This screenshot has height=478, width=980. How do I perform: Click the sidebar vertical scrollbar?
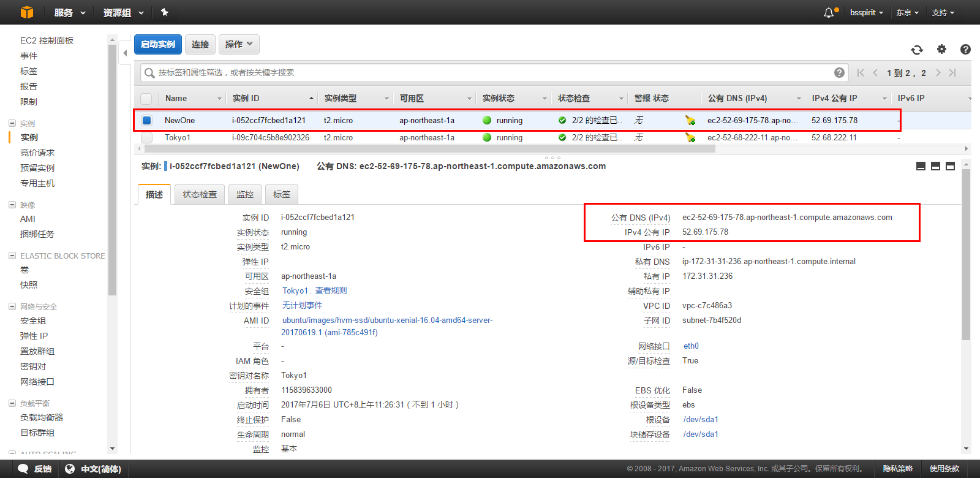point(112,170)
